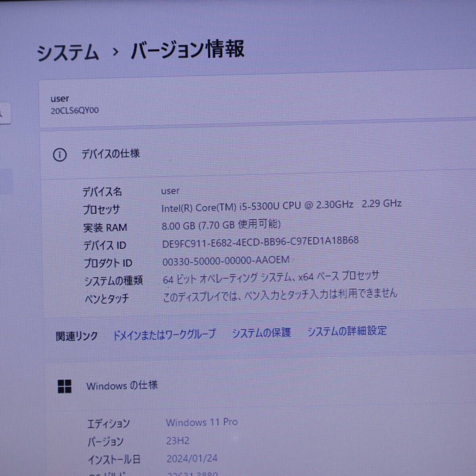Viewport: 476px width, 476px height.
Task: Click the device name value user
Action: point(171,191)
